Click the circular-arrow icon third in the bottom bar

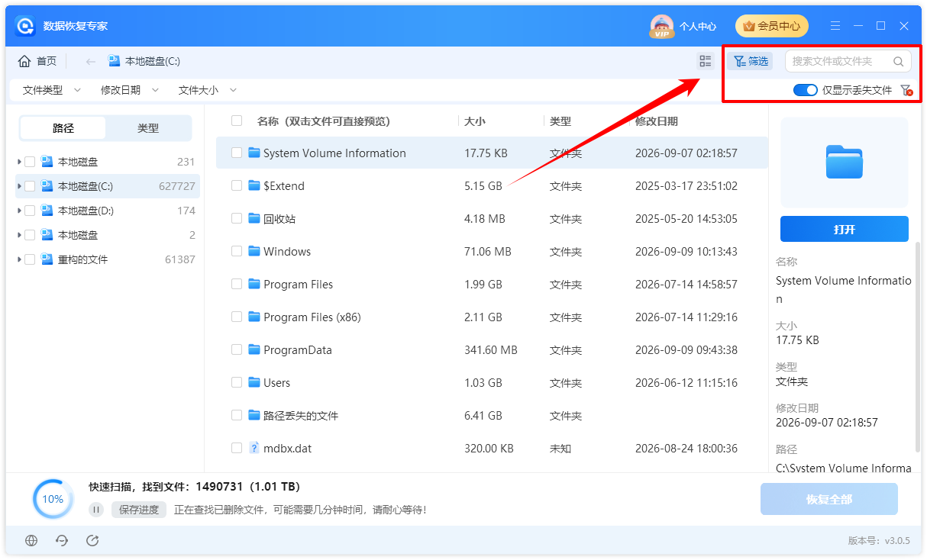(x=92, y=540)
